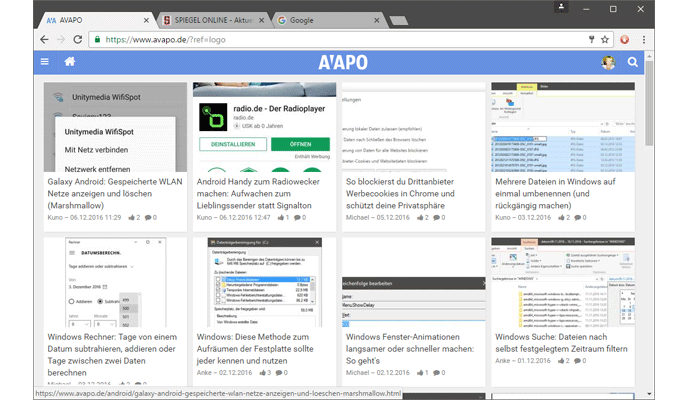The width and height of the screenshot is (688, 400).
Task: Click the key icon in address bar
Action: click(x=591, y=39)
